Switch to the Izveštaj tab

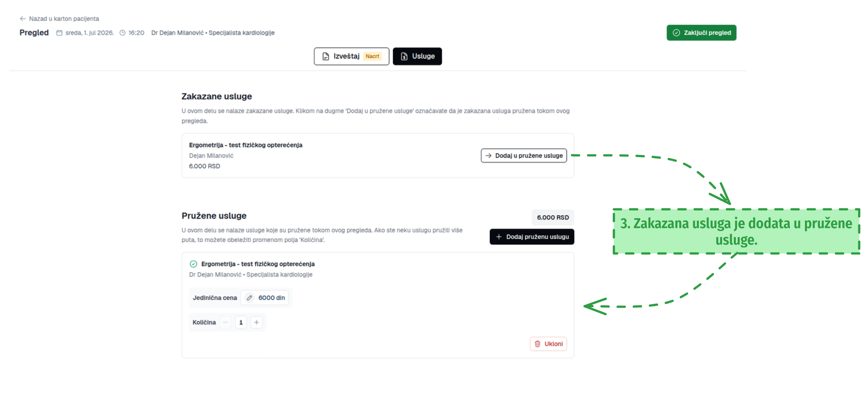pyautogui.click(x=352, y=56)
